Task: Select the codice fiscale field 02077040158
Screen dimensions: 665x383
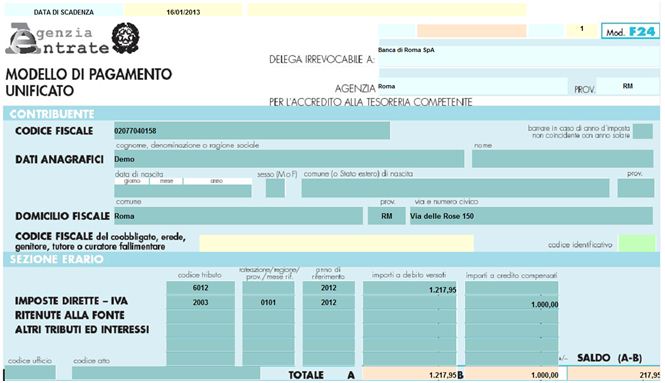Action: (252, 131)
